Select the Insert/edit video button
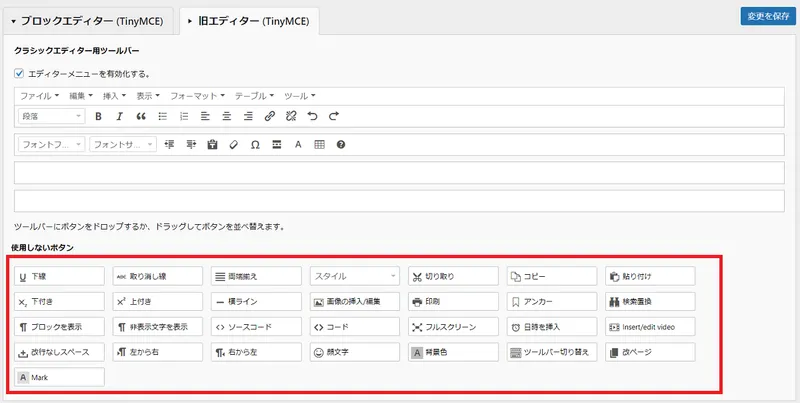800x403 pixels. [x=650, y=327]
